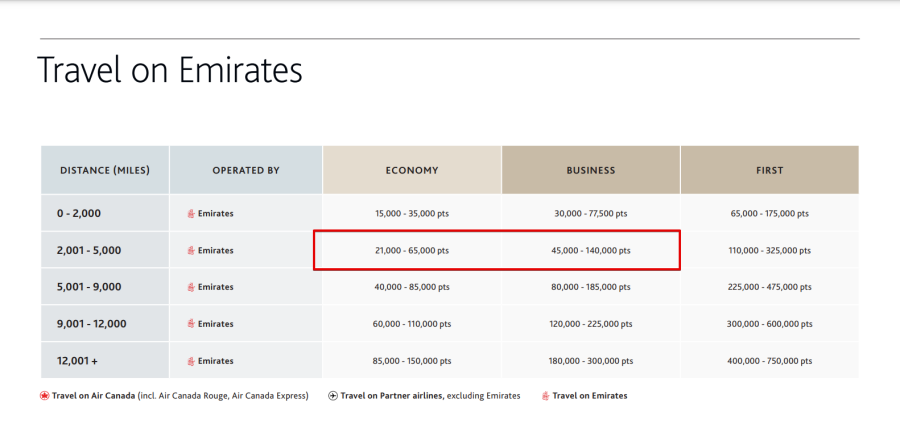Click 'Emirates' operator text in 5,001 - 9,000 row
Image resolution: width=900 pixels, height=431 pixels.
[x=216, y=287]
